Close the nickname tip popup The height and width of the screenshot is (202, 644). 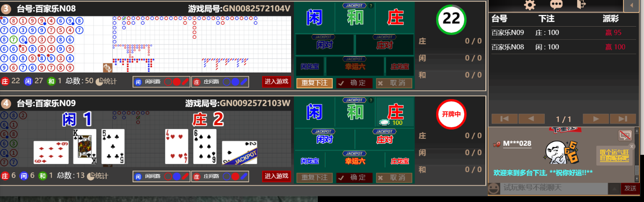(x=631, y=146)
